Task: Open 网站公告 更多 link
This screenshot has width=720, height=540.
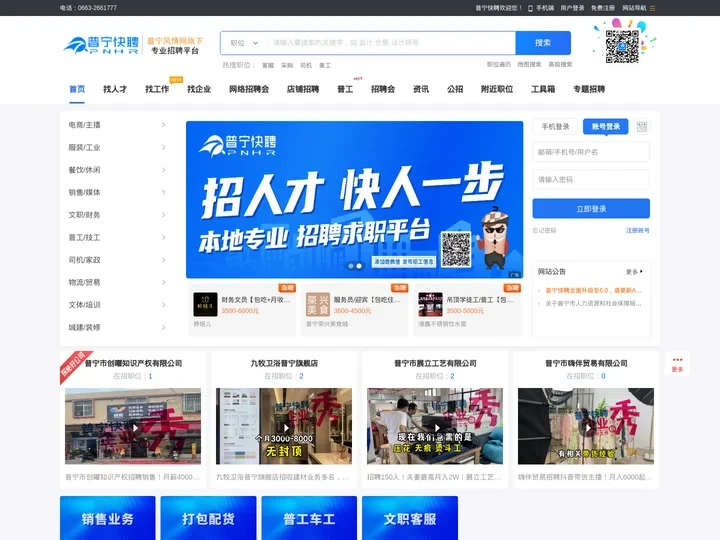Action: coord(634,272)
